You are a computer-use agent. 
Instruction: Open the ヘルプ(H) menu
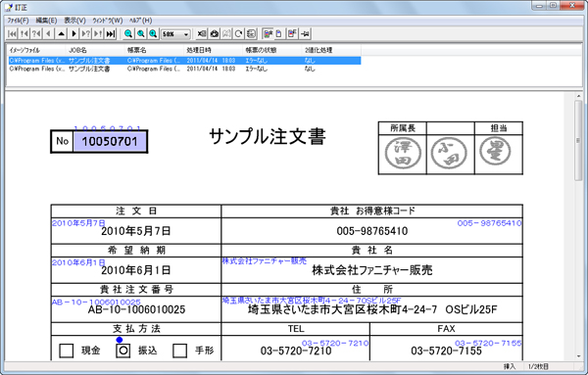click(140, 21)
